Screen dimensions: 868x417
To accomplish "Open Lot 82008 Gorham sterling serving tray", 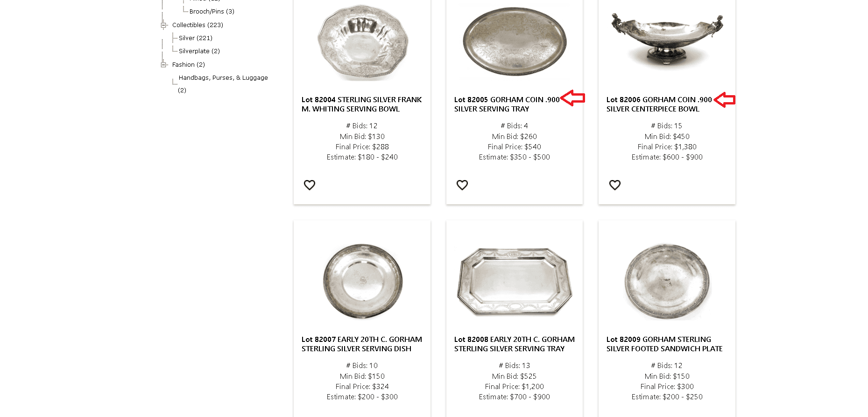I will pos(514,344).
